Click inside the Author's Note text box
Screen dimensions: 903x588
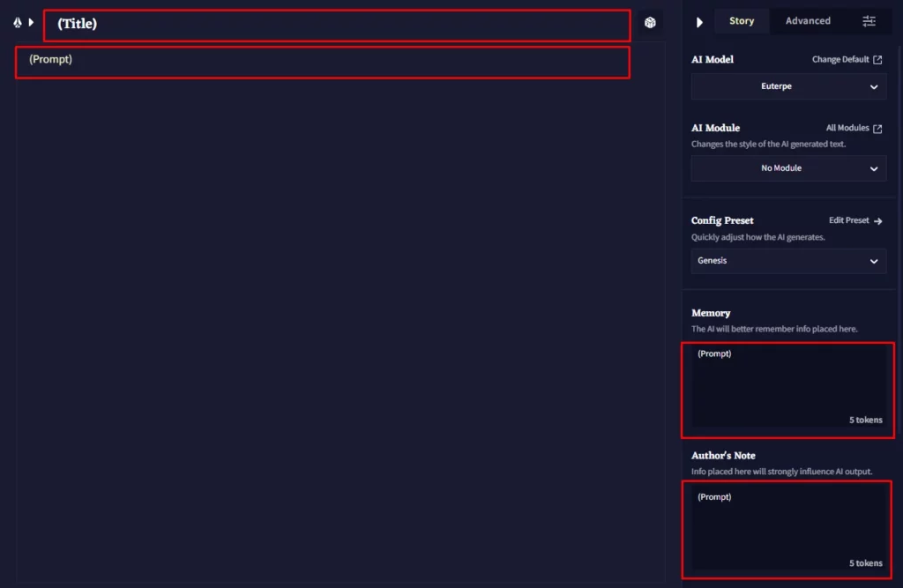[x=787, y=529]
